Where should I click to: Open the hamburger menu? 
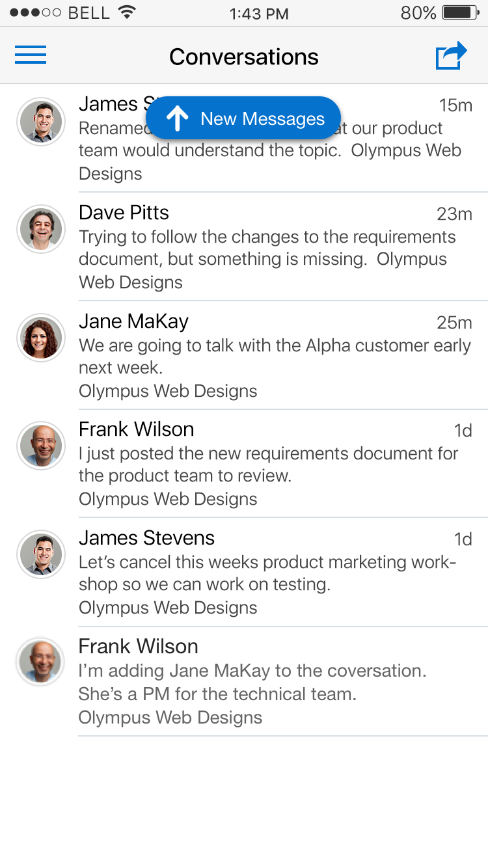tap(31, 55)
